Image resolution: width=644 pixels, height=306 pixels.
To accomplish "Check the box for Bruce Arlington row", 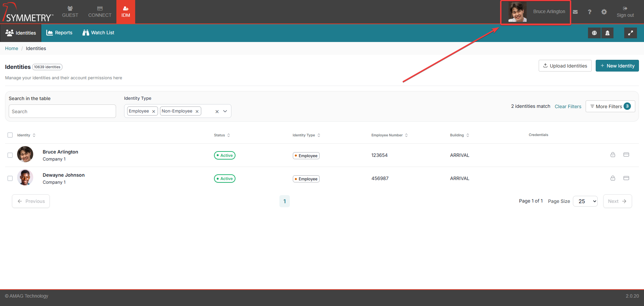I will (x=10, y=155).
